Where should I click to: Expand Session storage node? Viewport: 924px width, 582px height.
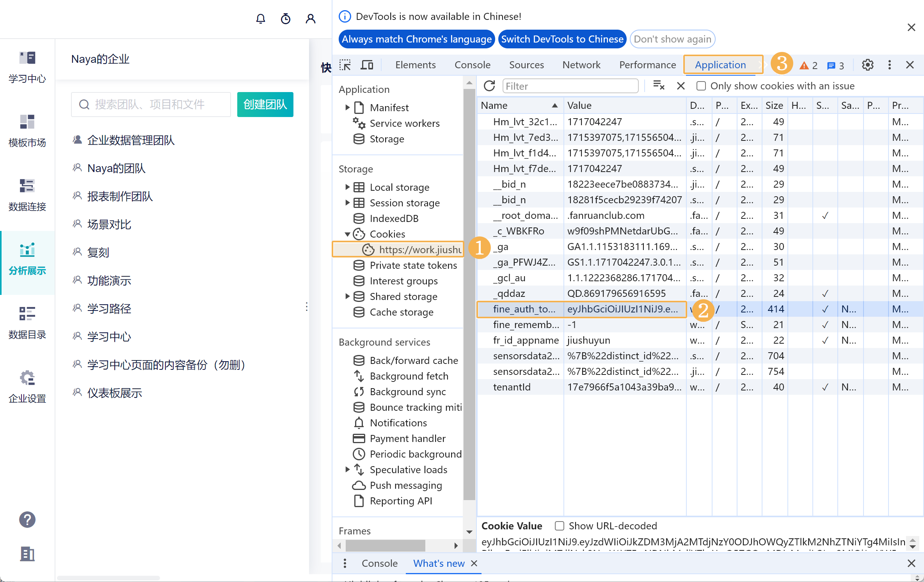(347, 203)
